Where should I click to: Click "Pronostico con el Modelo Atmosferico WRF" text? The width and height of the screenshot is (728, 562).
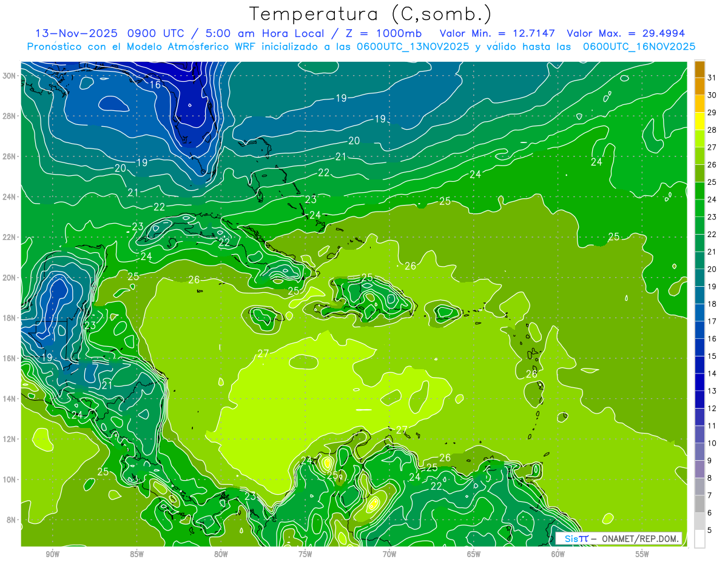143,47
